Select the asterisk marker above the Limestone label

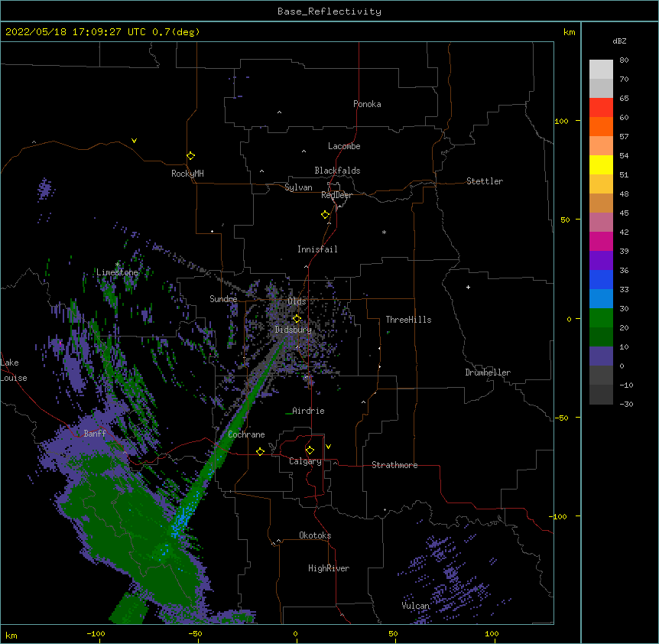tap(117, 265)
